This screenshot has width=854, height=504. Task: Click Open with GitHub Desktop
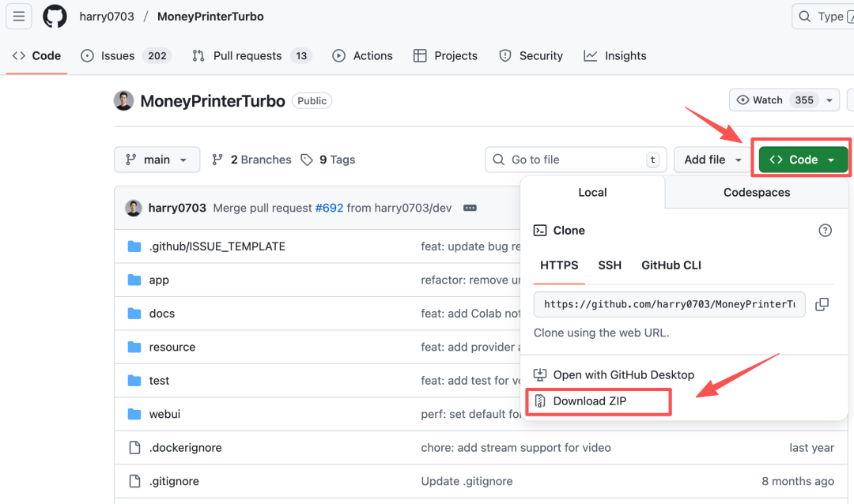(623, 374)
